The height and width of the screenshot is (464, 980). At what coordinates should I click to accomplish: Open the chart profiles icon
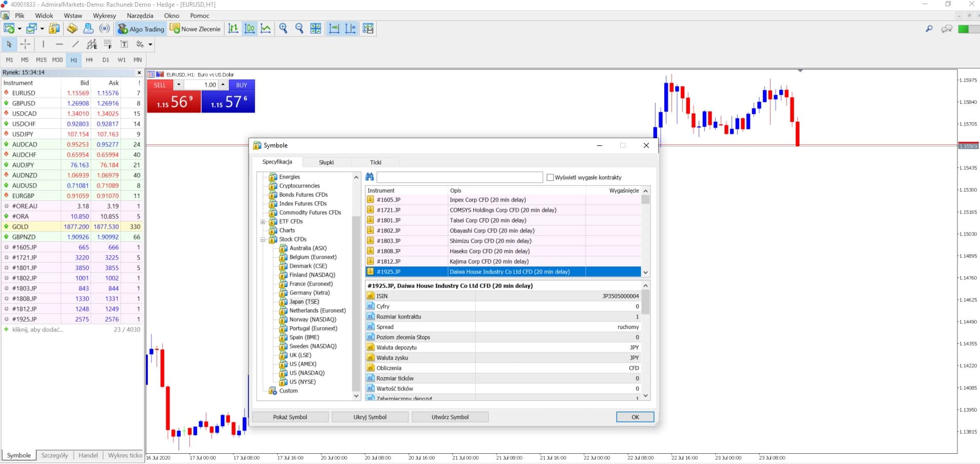[32, 29]
